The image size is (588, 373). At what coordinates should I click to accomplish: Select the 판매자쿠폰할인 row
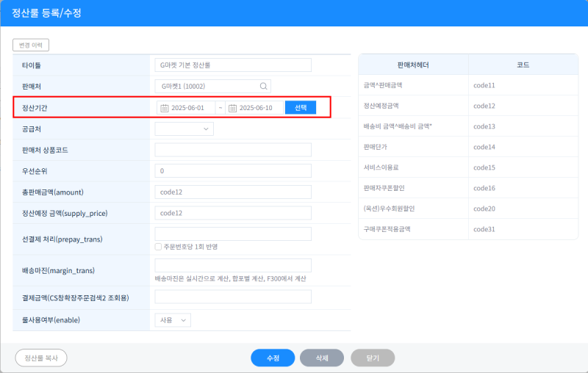(x=468, y=189)
